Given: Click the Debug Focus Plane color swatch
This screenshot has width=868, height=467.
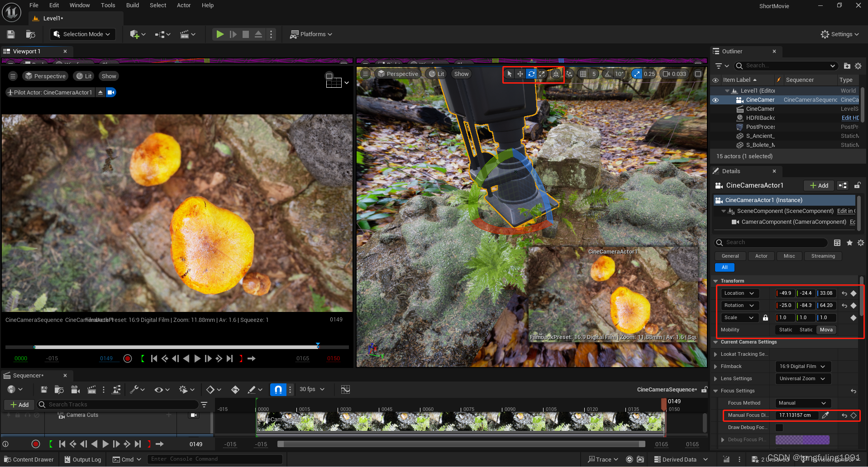Looking at the screenshot, I should pyautogui.click(x=802, y=440).
